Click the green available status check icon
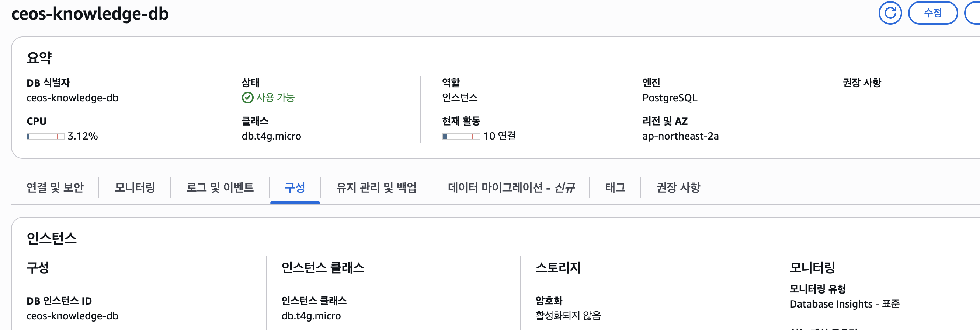 [x=247, y=98]
